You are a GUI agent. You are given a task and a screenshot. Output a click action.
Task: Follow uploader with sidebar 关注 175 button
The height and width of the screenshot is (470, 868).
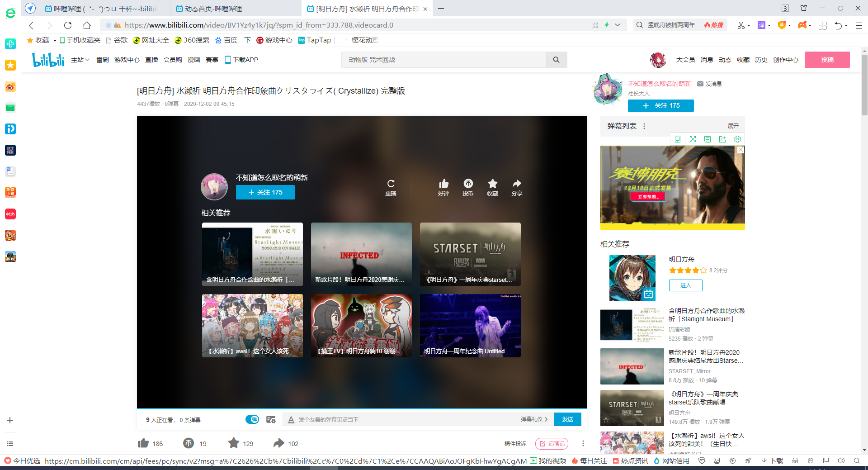[x=660, y=105]
